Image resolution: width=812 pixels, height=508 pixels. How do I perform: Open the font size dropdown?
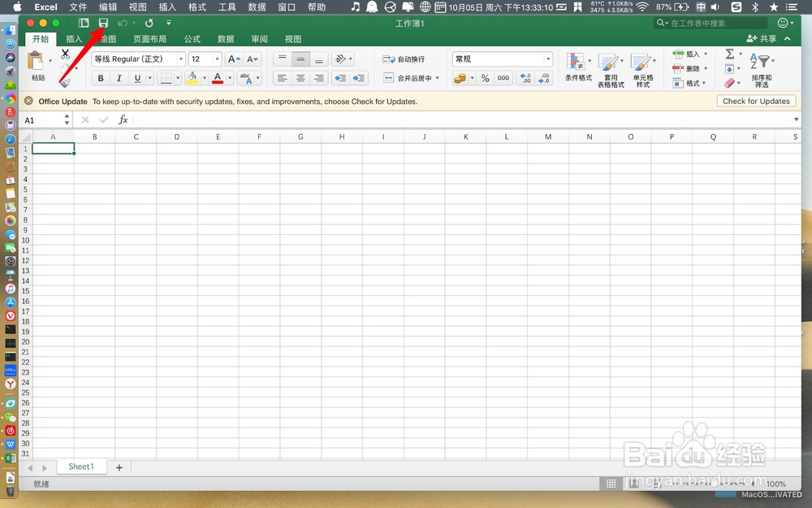point(218,59)
